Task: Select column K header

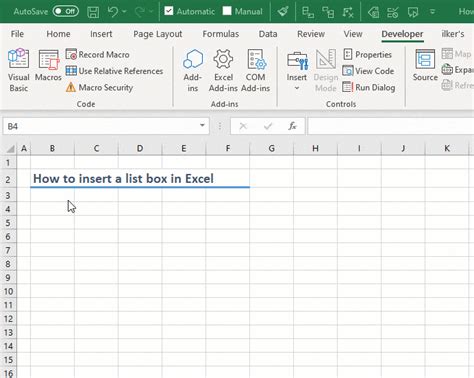Action: [447, 148]
